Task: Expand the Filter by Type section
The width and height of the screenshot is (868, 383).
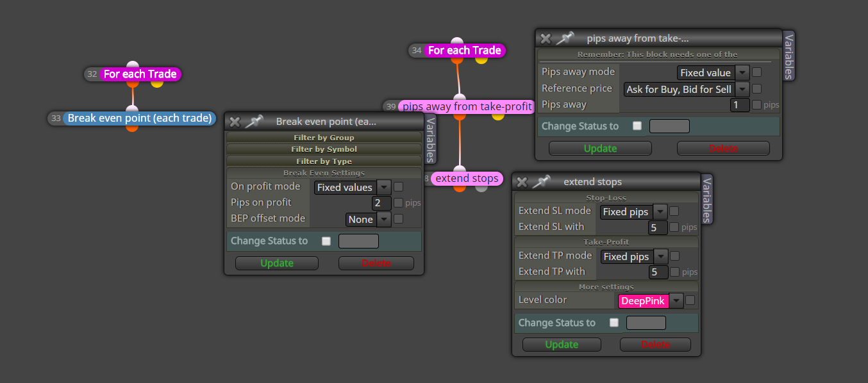Action: (324, 161)
